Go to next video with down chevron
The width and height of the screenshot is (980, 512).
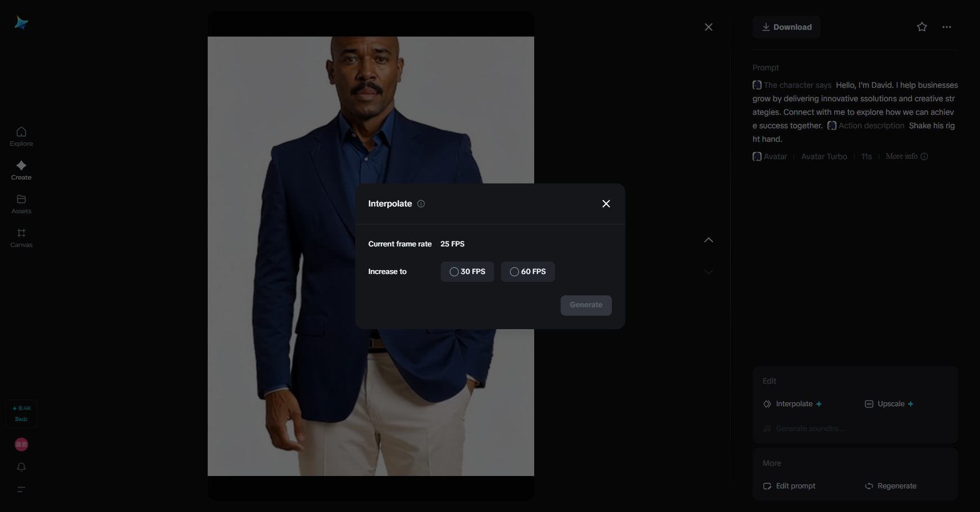pos(709,272)
